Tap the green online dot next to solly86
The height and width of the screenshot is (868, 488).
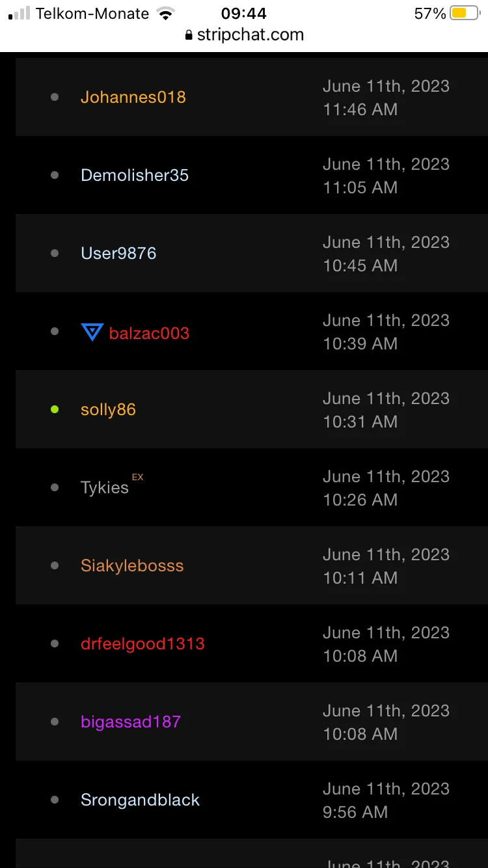coord(55,409)
